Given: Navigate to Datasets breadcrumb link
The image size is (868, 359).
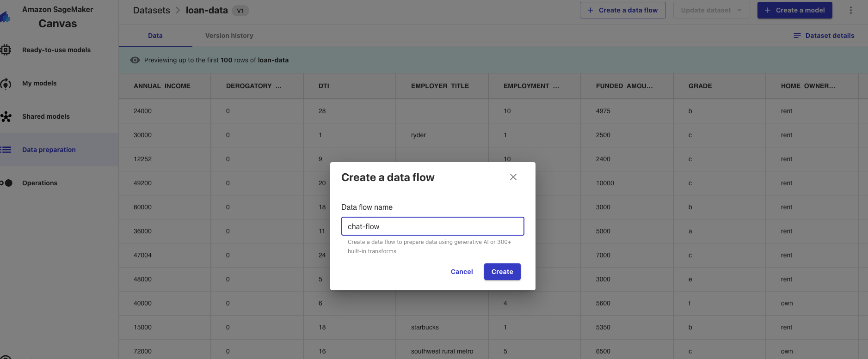Looking at the screenshot, I should [151, 10].
